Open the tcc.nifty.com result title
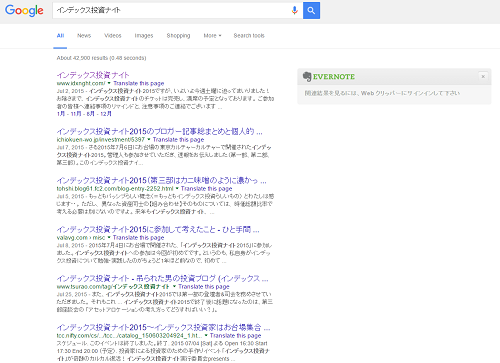500x363 pixels. [x=163, y=327]
